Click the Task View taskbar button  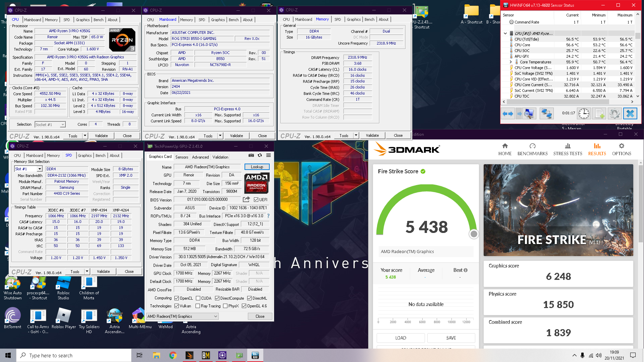click(140, 355)
